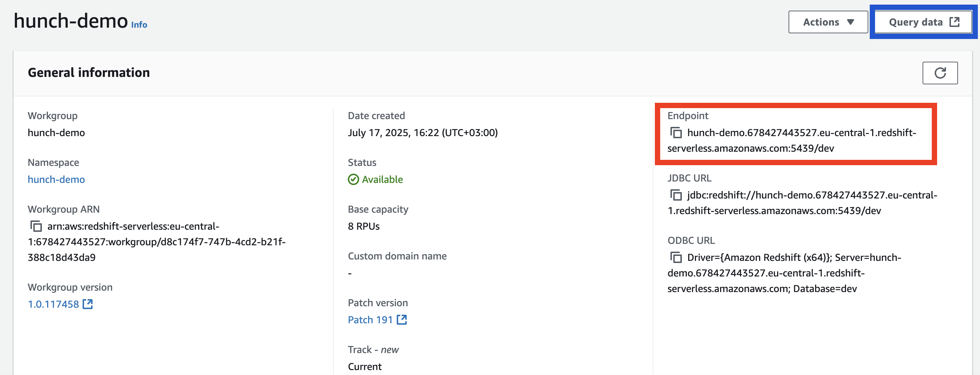Open workgroup version 1.0.117458 link
The image size is (980, 375).
(x=53, y=304)
